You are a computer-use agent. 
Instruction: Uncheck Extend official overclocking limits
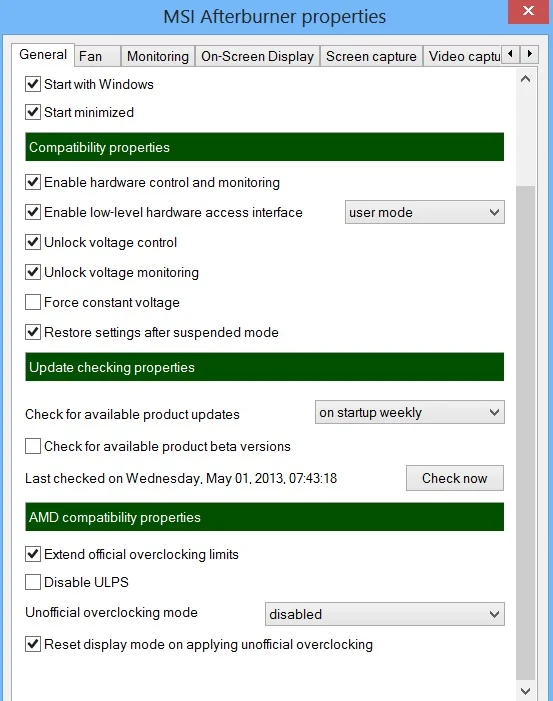click(x=33, y=554)
